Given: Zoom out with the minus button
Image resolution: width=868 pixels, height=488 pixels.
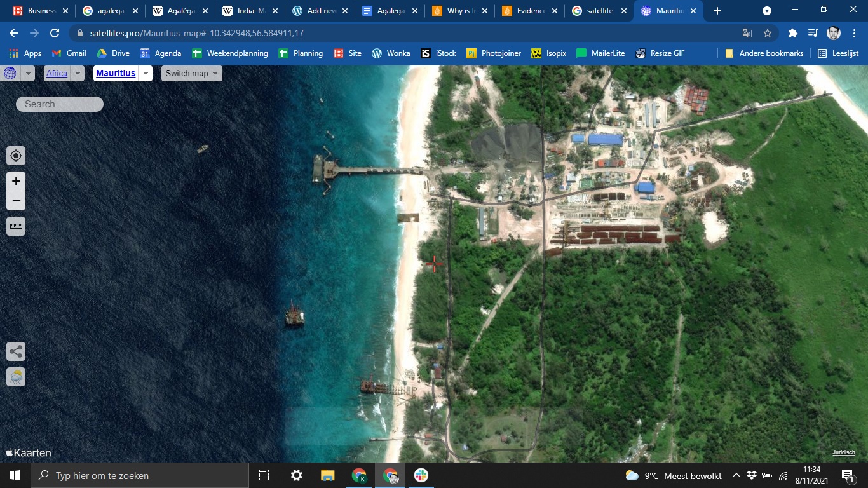Looking at the screenshot, I should point(16,201).
